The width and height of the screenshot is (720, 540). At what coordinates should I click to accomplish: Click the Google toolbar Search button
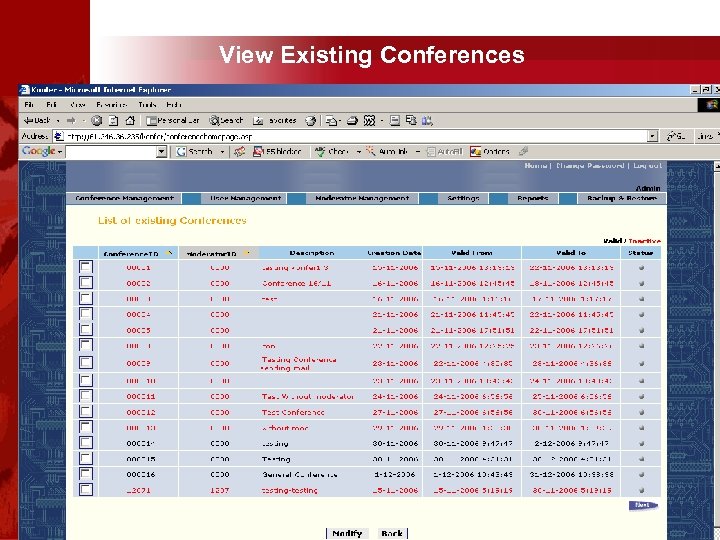[x=195, y=152]
